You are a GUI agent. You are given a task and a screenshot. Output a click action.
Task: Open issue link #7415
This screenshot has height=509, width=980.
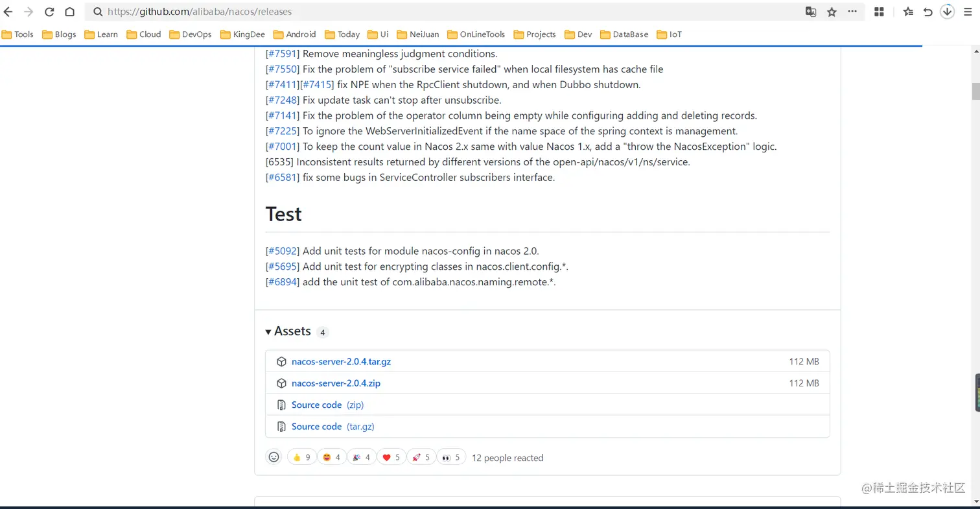pos(317,85)
